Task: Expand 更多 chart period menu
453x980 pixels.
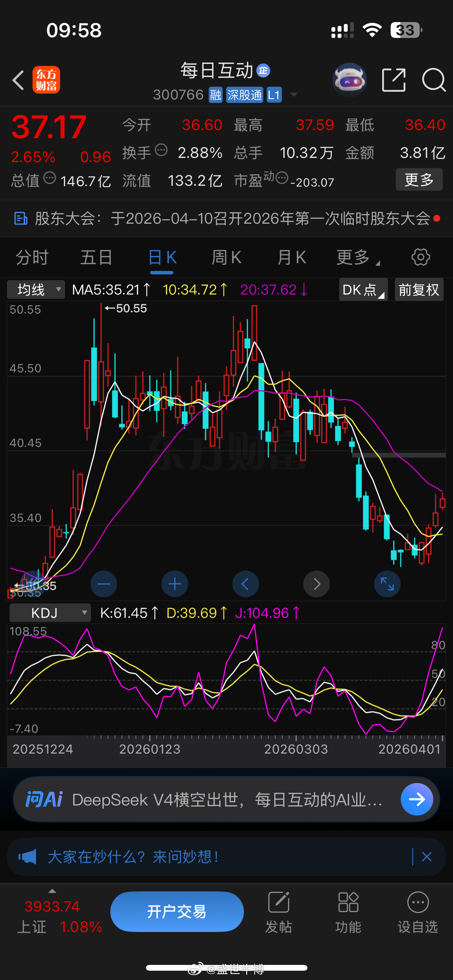Action: coord(357,257)
